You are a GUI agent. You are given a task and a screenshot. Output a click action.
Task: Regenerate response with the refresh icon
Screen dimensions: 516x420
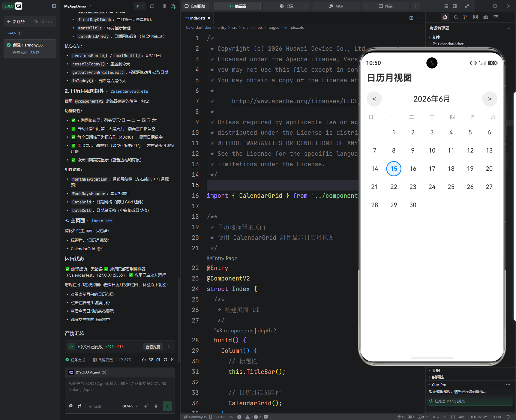[165, 360]
